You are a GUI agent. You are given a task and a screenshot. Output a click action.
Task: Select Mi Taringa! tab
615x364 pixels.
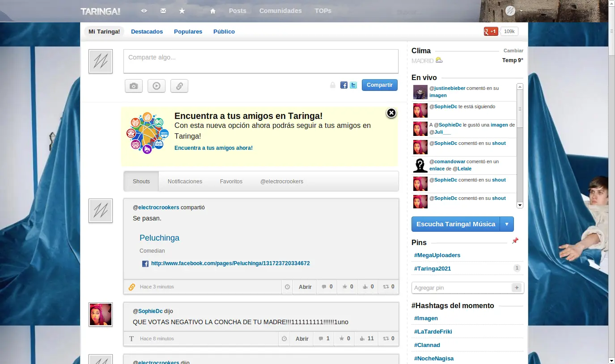pyautogui.click(x=104, y=31)
